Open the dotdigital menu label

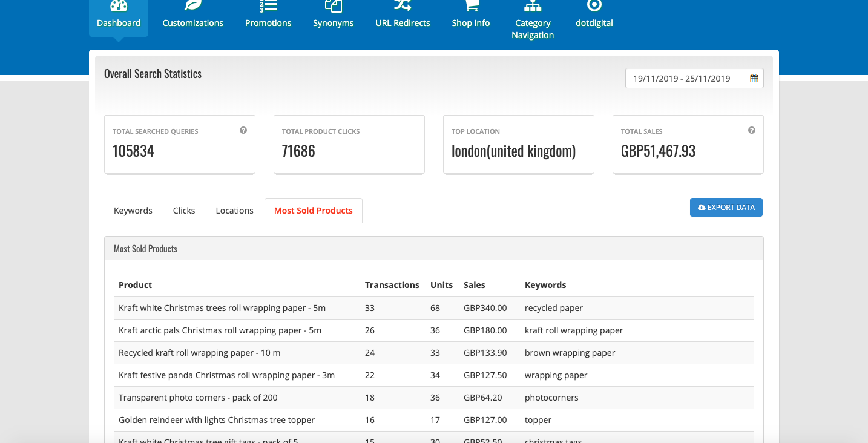pos(594,23)
